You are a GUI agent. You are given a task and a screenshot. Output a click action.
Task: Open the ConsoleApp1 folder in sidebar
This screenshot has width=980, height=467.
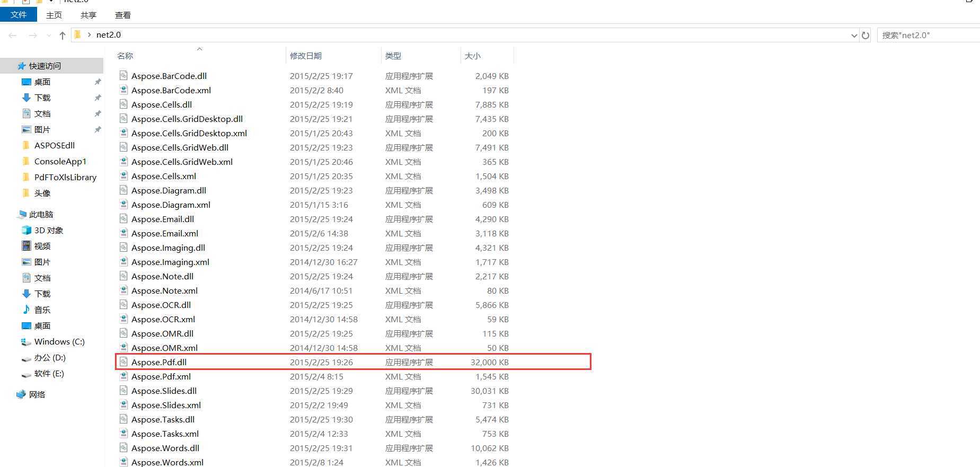coord(60,161)
